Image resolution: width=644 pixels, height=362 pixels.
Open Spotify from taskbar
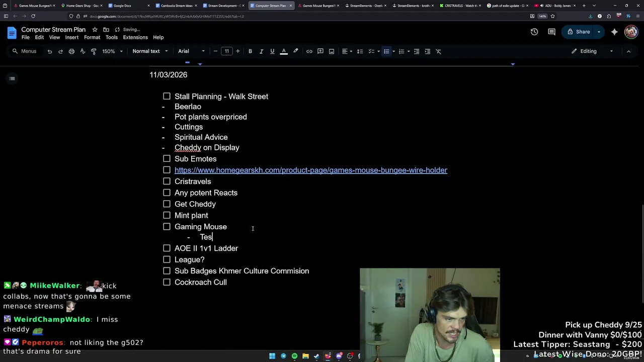(294, 356)
